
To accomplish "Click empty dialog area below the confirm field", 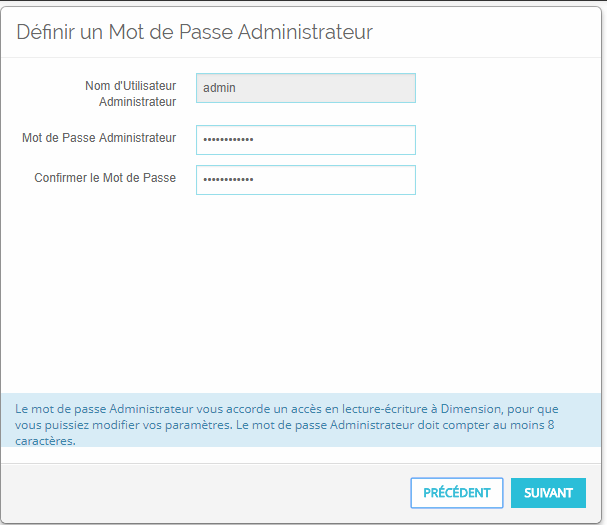I will point(300,294).
